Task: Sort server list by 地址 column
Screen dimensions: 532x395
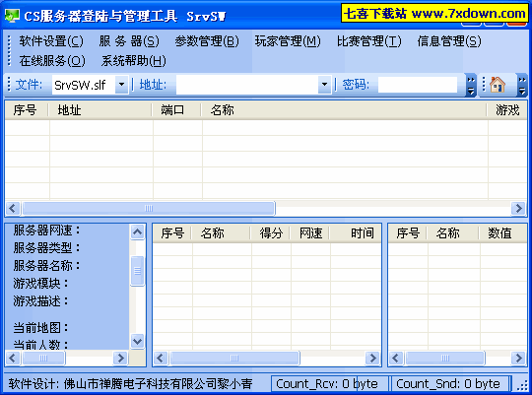Action: [100, 110]
